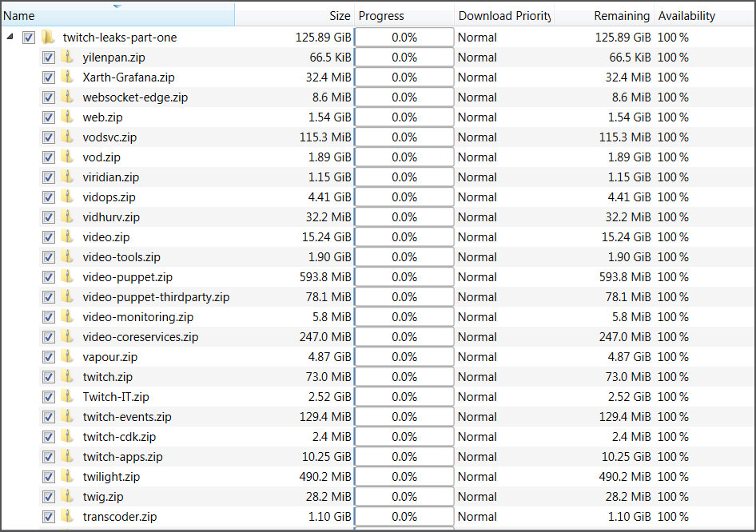The height and width of the screenshot is (532, 756).
Task: Click the 593.8 MiB remaining value
Action: click(625, 277)
